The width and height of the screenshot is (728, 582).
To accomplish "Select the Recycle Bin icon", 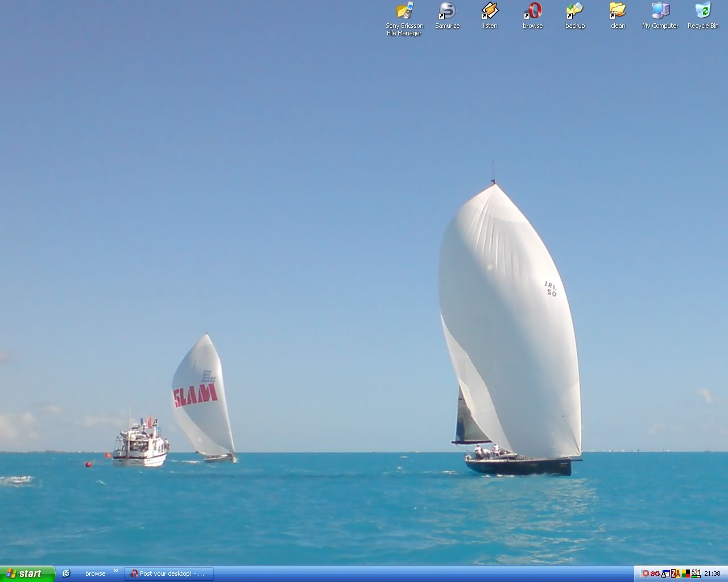I will tap(703, 15).
